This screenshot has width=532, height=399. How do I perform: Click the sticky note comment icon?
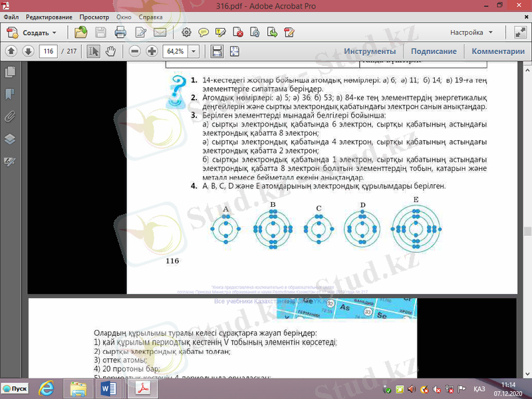pyautogui.click(x=203, y=32)
